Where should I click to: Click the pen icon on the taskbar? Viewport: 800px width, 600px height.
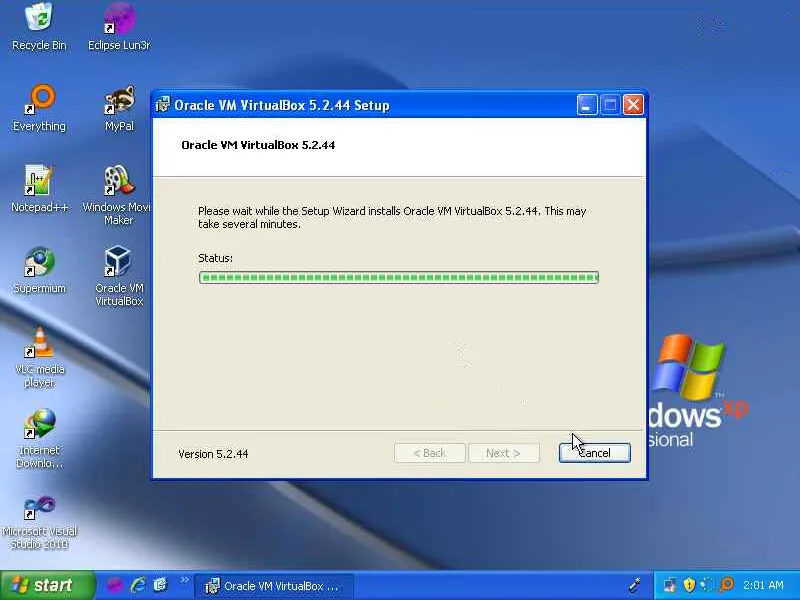coord(635,585)
